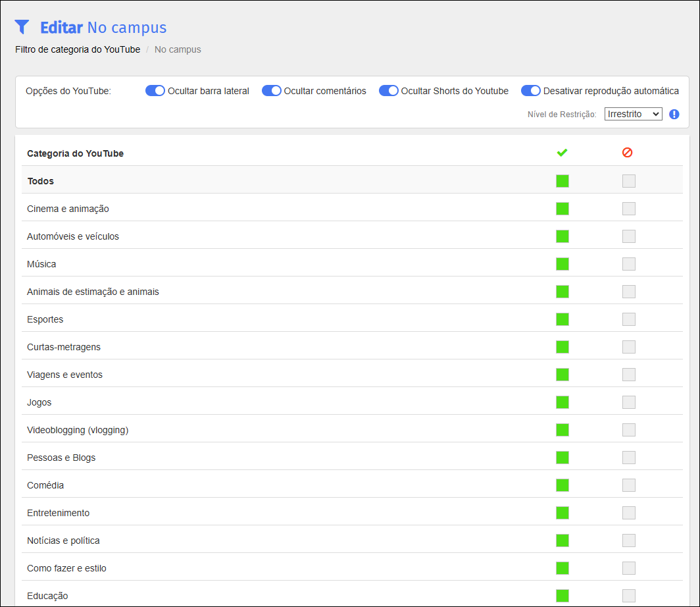Check allow box for Automóveis e veículos
Image resolution: width=700 pixels, height=607 pixels.
[562, 236]
